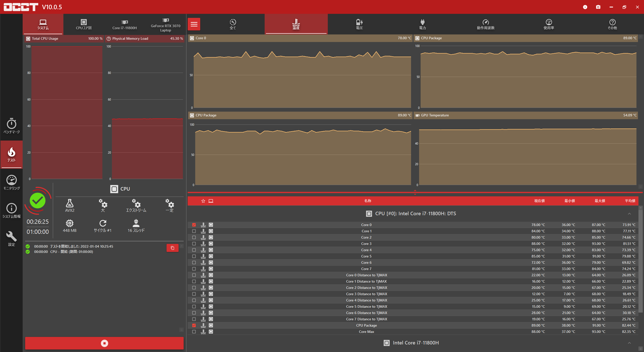
Task: Show the 全て sensors tab
Action: click(233, 24)
